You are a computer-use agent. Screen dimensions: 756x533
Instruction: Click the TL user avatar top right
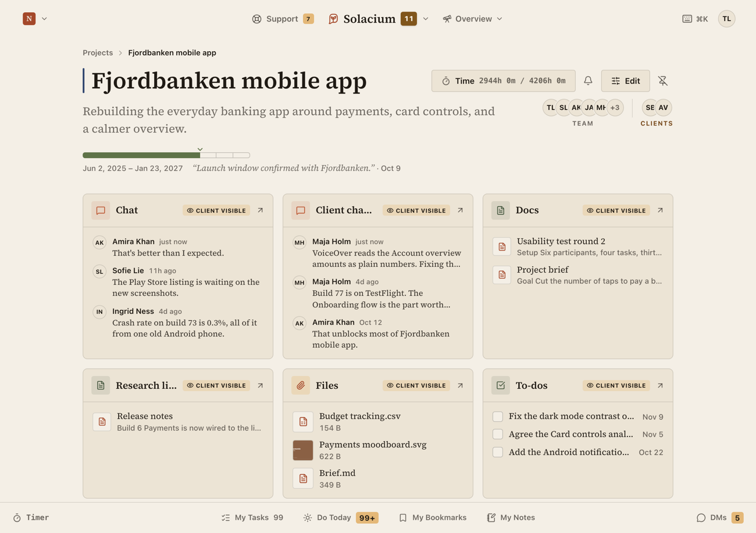[x=727, y=19]
